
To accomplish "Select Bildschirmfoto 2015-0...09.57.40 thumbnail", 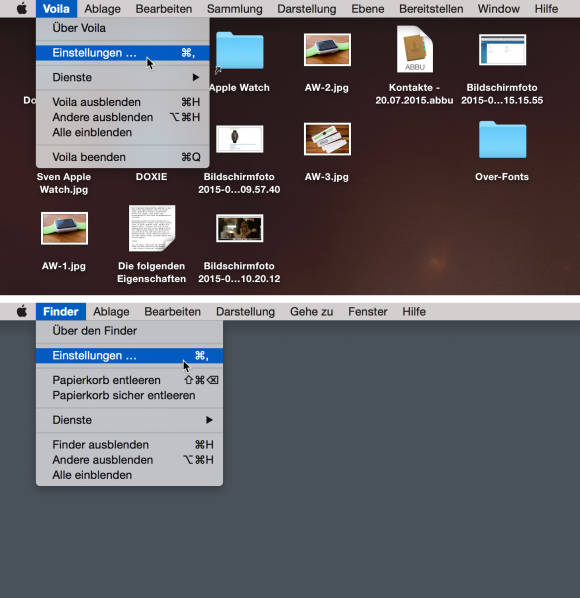I will coord(239,139).
